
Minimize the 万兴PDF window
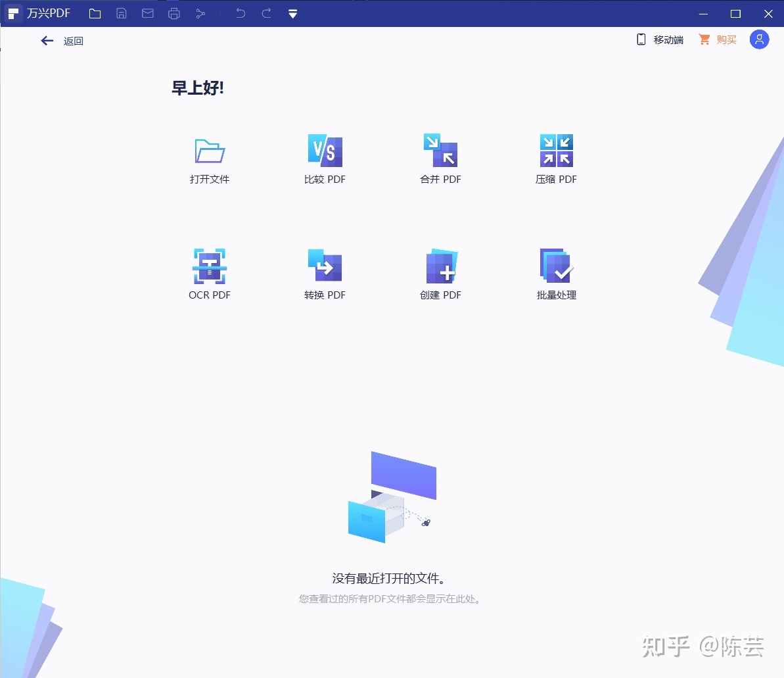(x=704, y=14)
